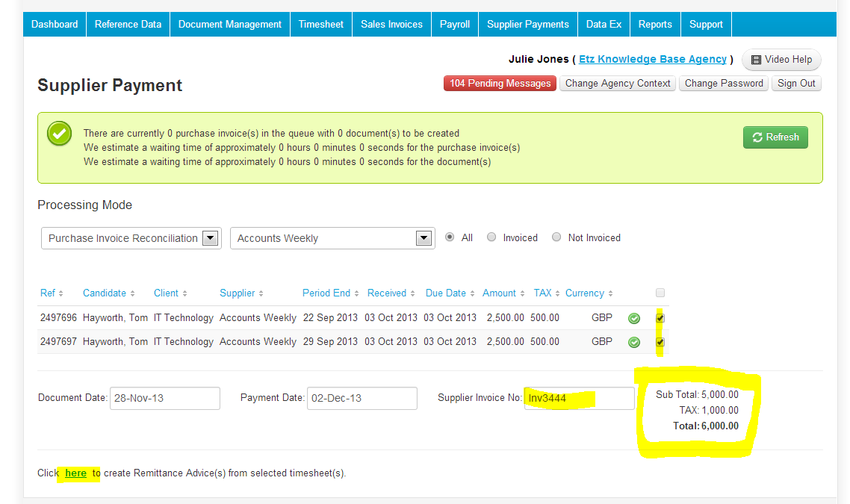
Task: Open the Etz Knowledge Base Agency link
Action: (653, 59)
